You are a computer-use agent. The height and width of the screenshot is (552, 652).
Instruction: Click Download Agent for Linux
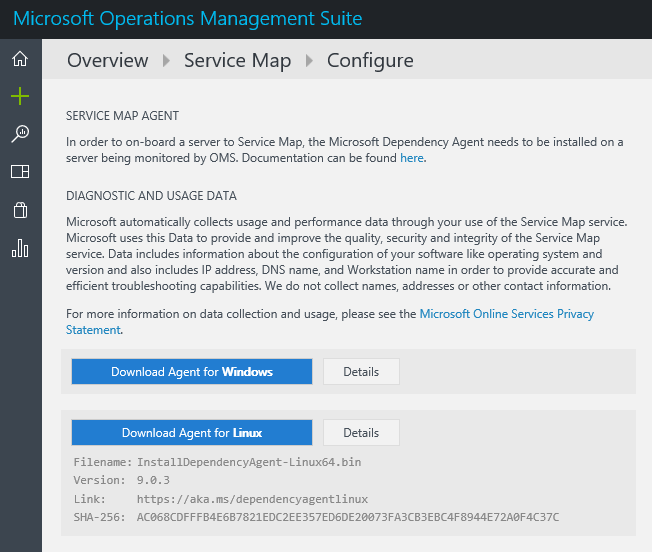click(x=192, y=433)
